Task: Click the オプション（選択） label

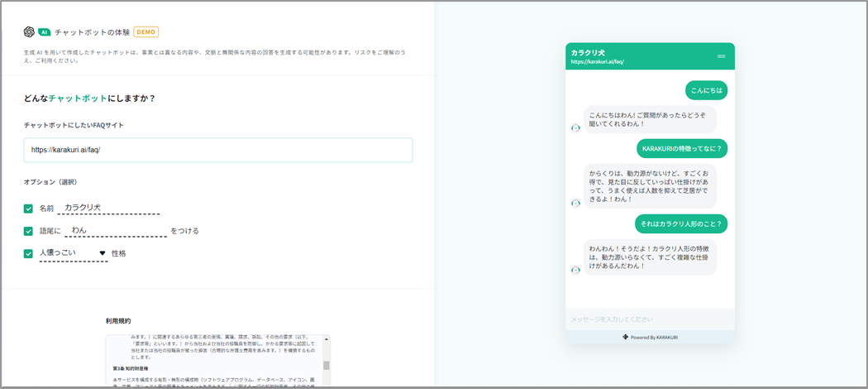Action: click(50, 182)
